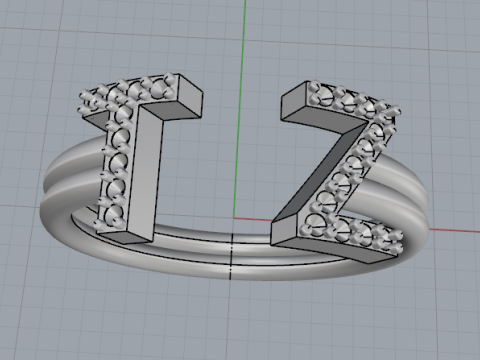The image size is (480, 360).
Task: Click the green Y-axis line
Action: point(240,110)
